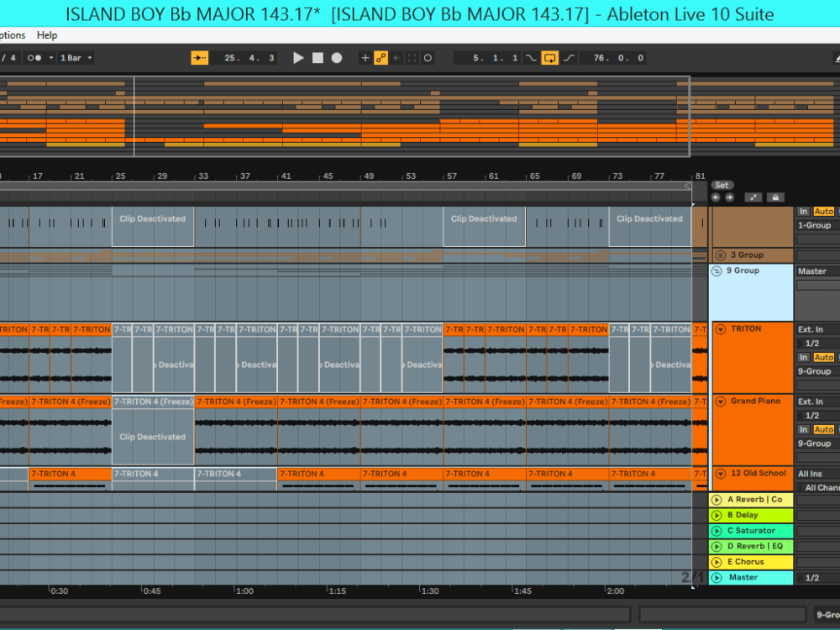Viewport: 840px width, 630px height.
Task: Click C Saturator return track play icon
Action: tap(717, 531)
